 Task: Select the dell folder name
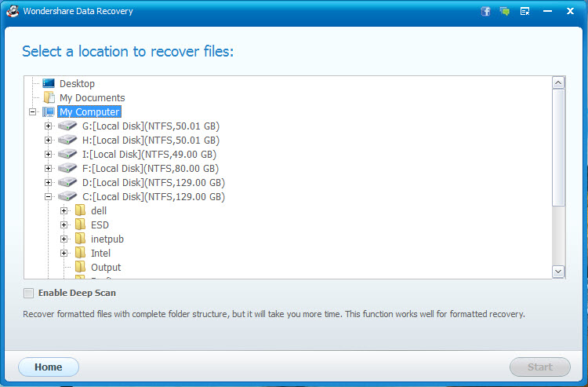(x=99, y=210)
